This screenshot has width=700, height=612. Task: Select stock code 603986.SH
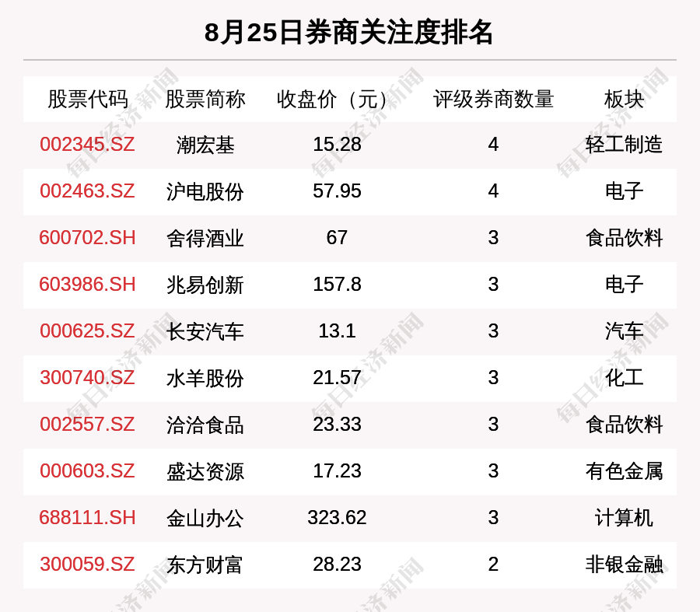(x=87, y=285)
